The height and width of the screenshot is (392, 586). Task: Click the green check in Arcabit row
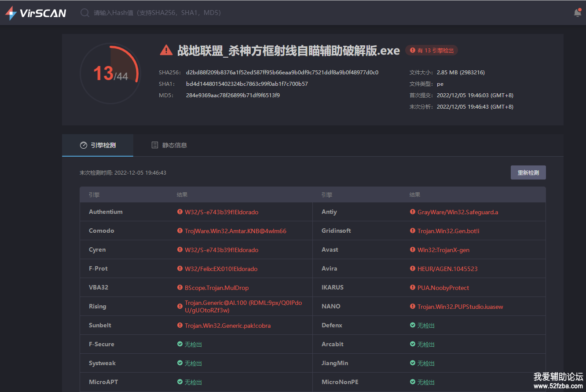[413, 344]
